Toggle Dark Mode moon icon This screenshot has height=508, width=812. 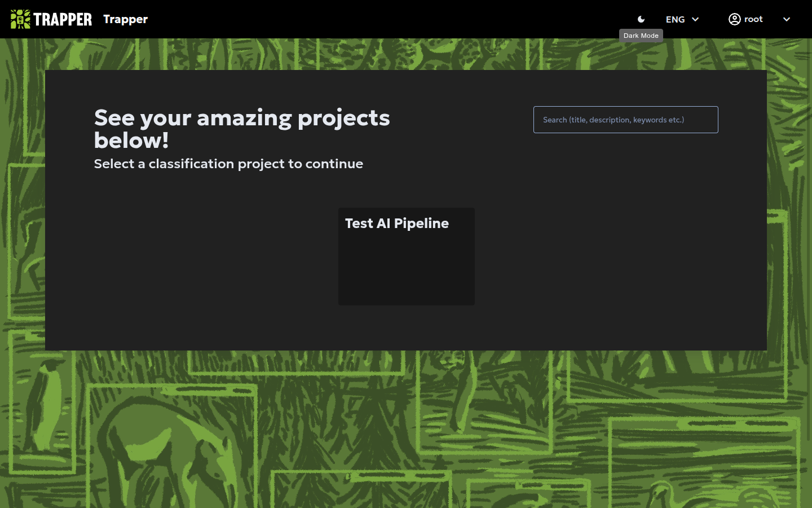(x=641, y=19)
